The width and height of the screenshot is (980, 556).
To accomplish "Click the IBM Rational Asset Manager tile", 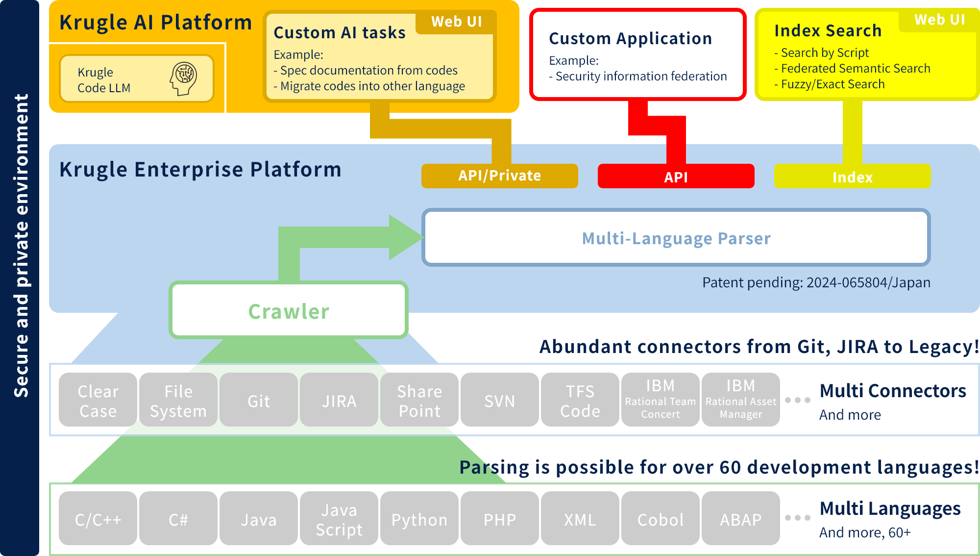I will click(x=741, y=400).
